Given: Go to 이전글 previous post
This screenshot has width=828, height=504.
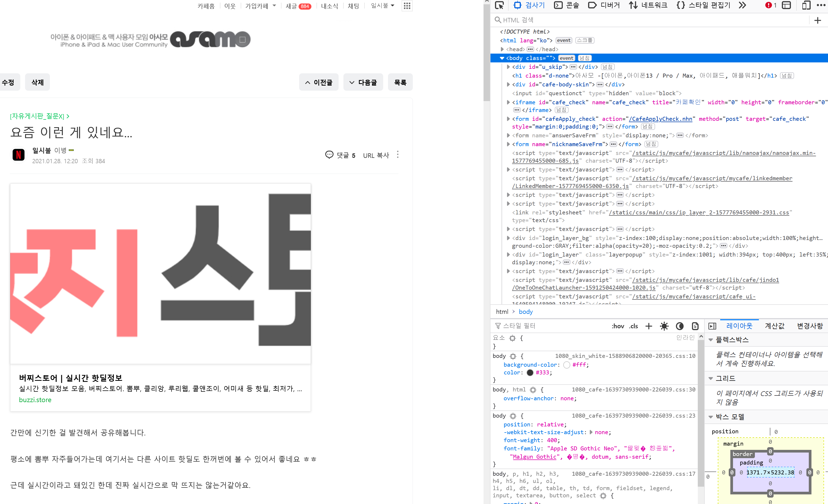Looking at the screenshot, I should 319,82.
